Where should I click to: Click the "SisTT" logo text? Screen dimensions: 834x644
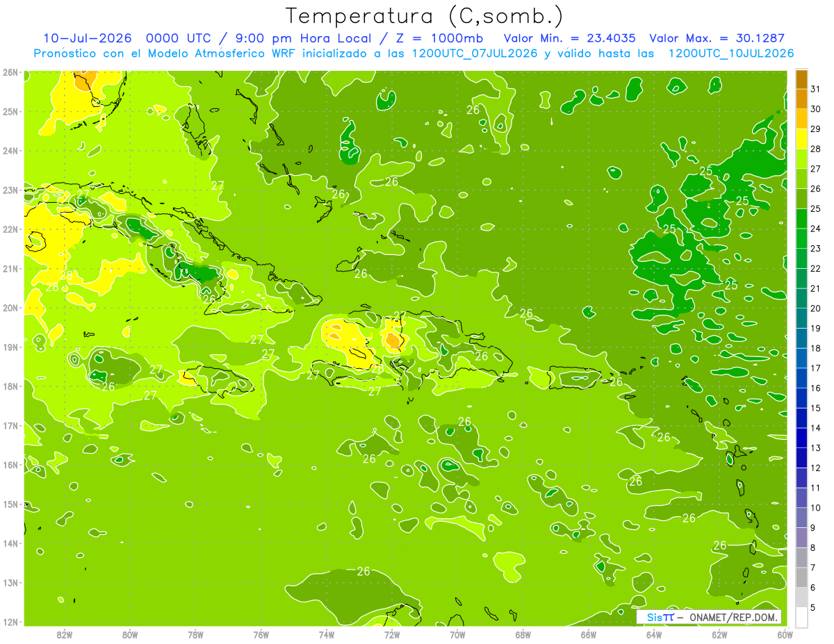(x=660, y=617)
